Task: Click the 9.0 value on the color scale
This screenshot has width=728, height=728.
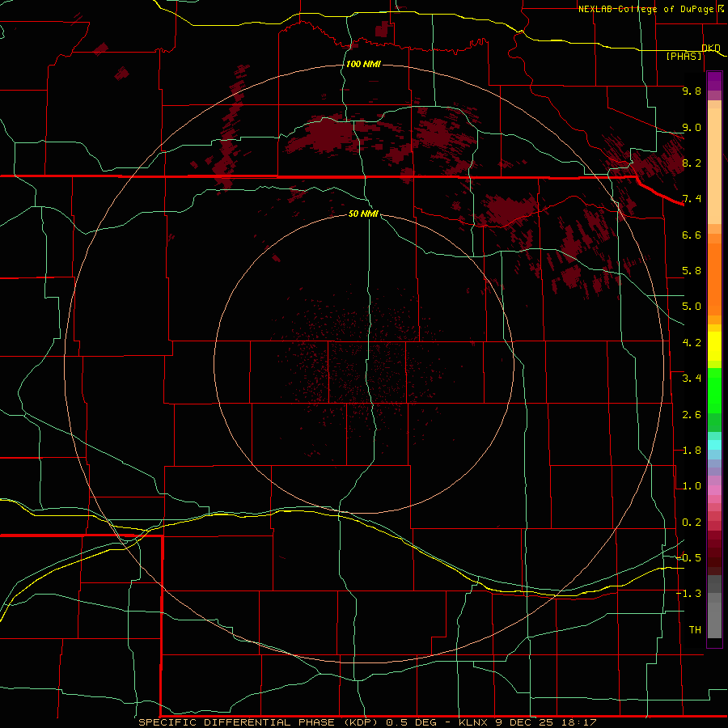Action: pos(692,127)
